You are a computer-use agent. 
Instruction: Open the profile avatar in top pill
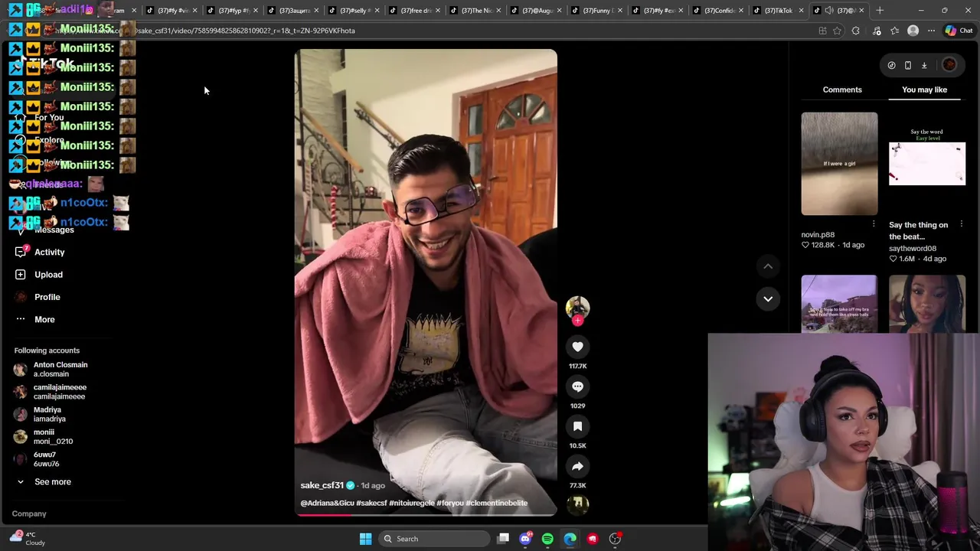949,65
